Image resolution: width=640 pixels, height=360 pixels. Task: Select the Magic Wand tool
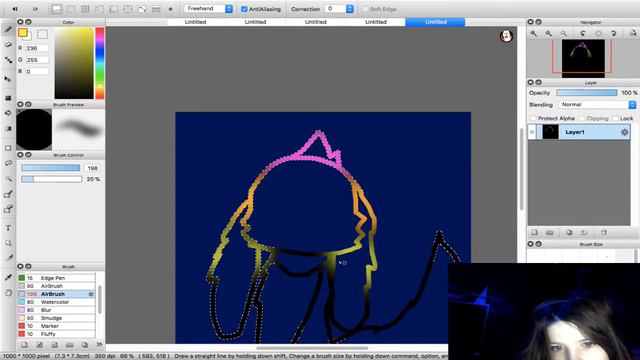pos(8,179)
